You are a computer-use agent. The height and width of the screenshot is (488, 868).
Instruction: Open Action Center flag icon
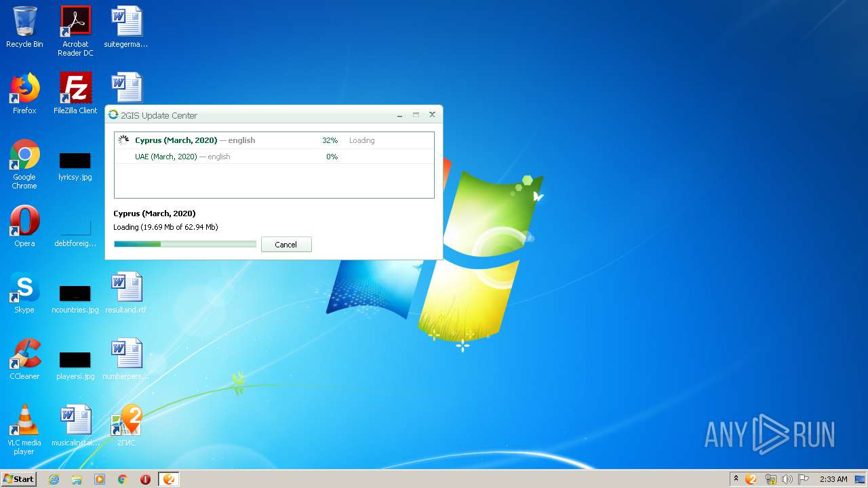pos(804,479)
